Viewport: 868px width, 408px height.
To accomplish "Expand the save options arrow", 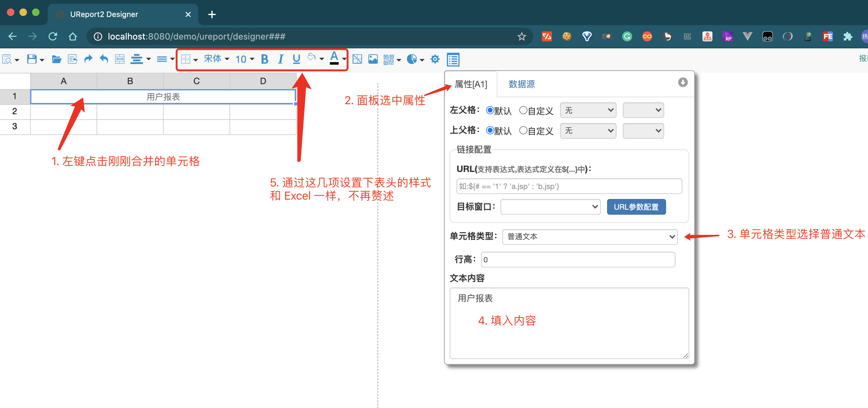I will [x=42, y=60].
